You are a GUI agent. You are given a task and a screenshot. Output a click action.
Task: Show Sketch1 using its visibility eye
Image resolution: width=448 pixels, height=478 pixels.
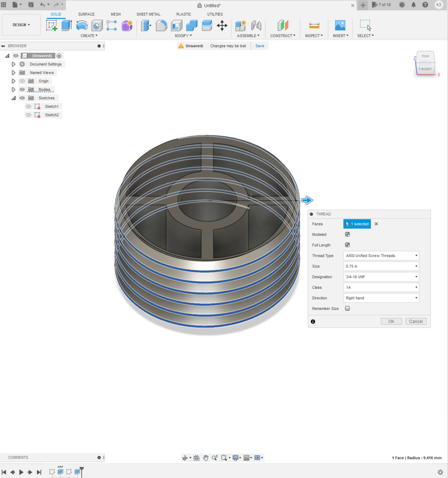(28, 106)
